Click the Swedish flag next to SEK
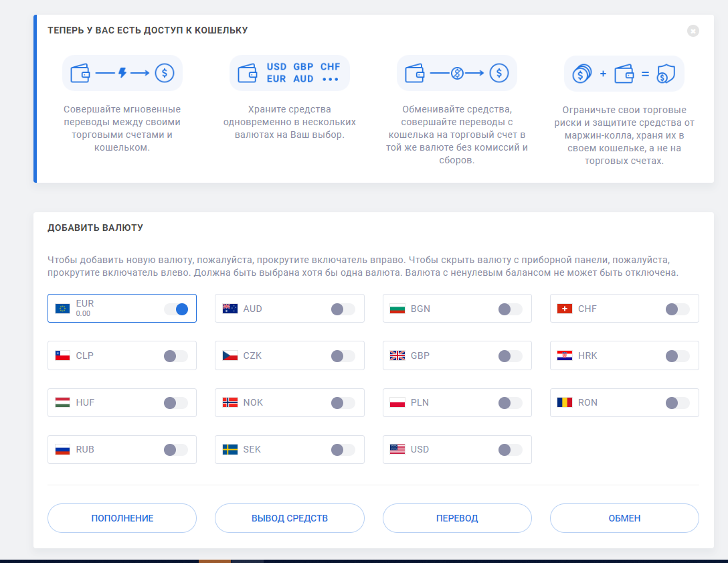The image size is (728, 563). coord(230,449)
